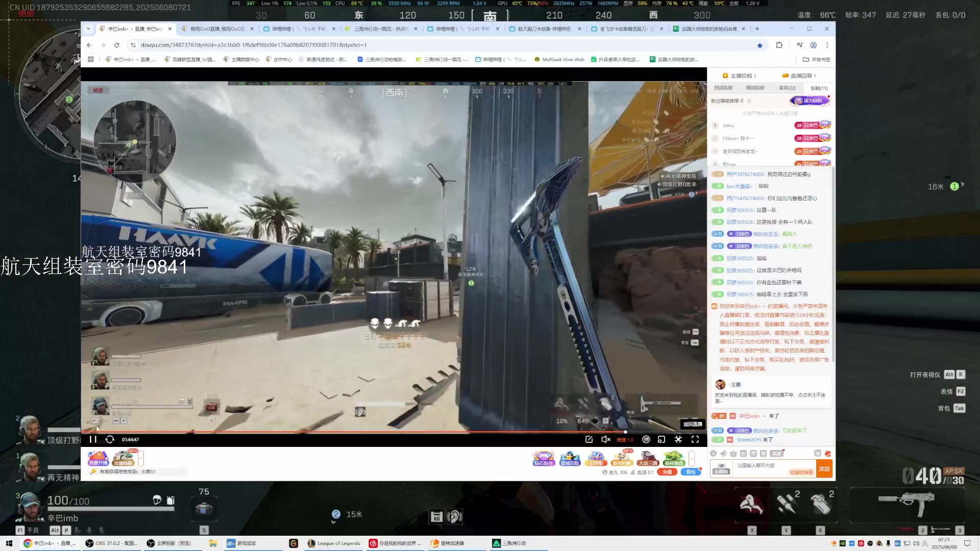980x551 pixels.
Task: Open the Windows notification center icon
Action: 967,543
